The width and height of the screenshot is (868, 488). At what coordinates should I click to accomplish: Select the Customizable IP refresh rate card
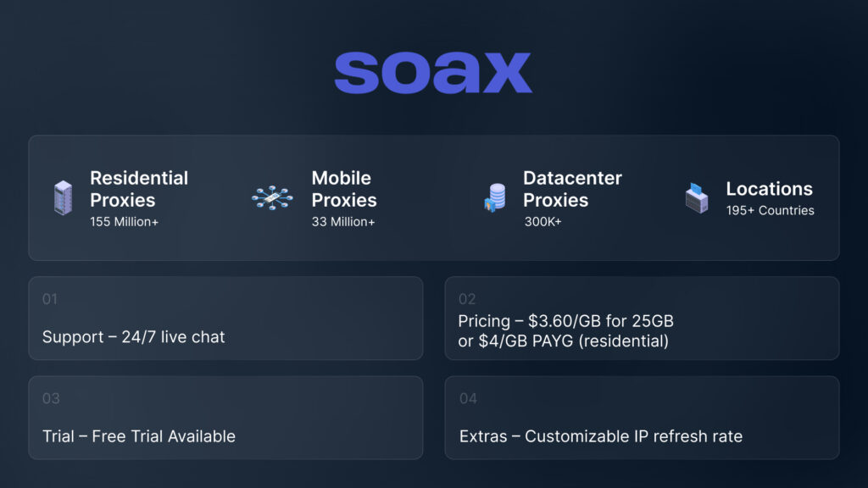[x=642, y=418]
